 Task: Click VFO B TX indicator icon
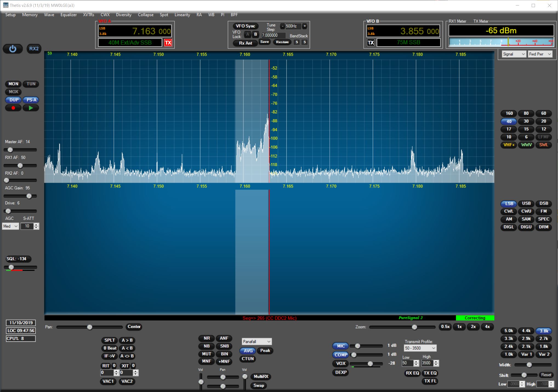click(371, 43)
